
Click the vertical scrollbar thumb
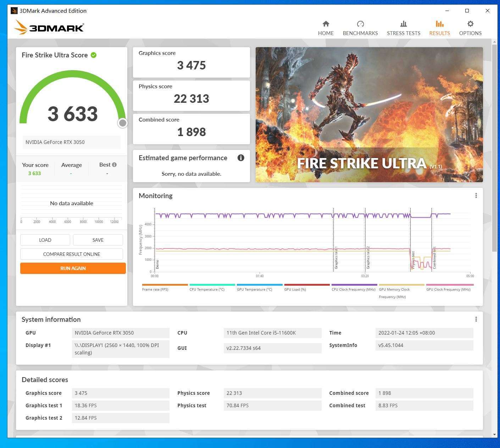click(494, 148)
